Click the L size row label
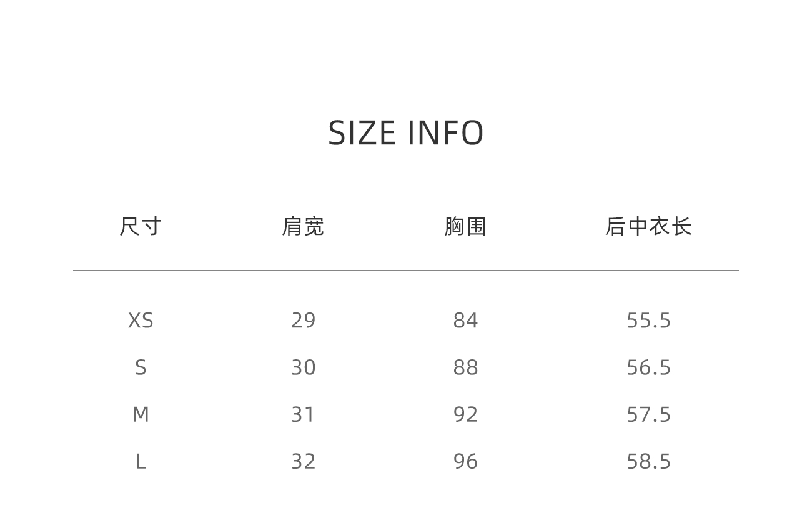This screenshot has height=513, width=812. coord(141,461)
